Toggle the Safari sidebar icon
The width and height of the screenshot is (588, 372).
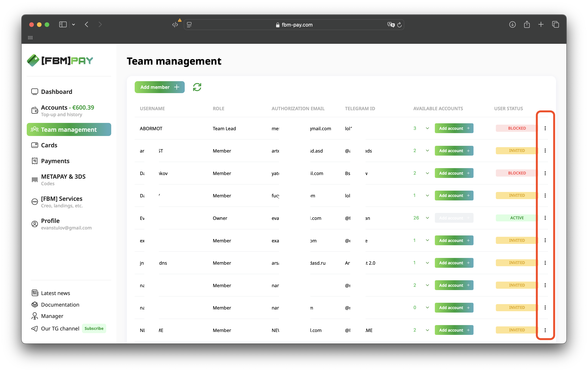pos(63,25)
